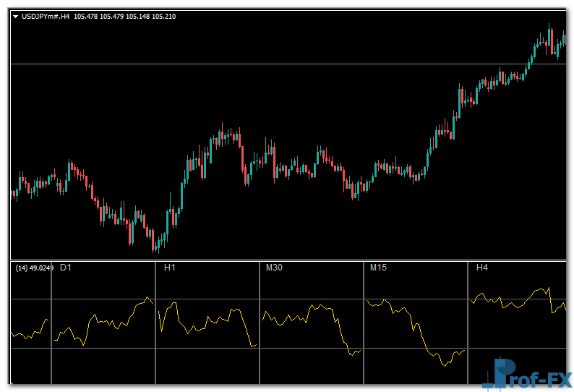The height and width of the screenshot is (392, 574).
Task: Click the M30 timeframe label
Action: (x=274, y=268)
